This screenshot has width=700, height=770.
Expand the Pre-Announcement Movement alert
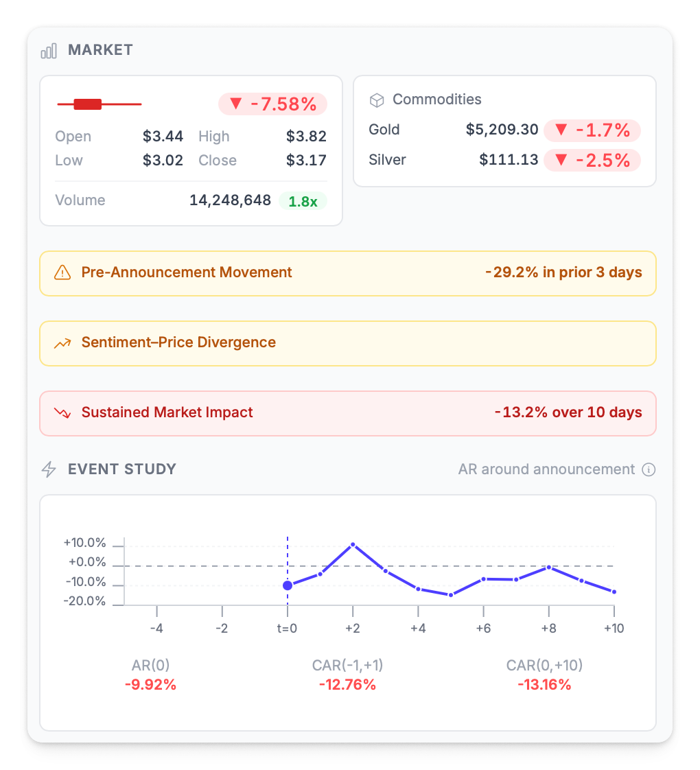(x=348, y=273)
